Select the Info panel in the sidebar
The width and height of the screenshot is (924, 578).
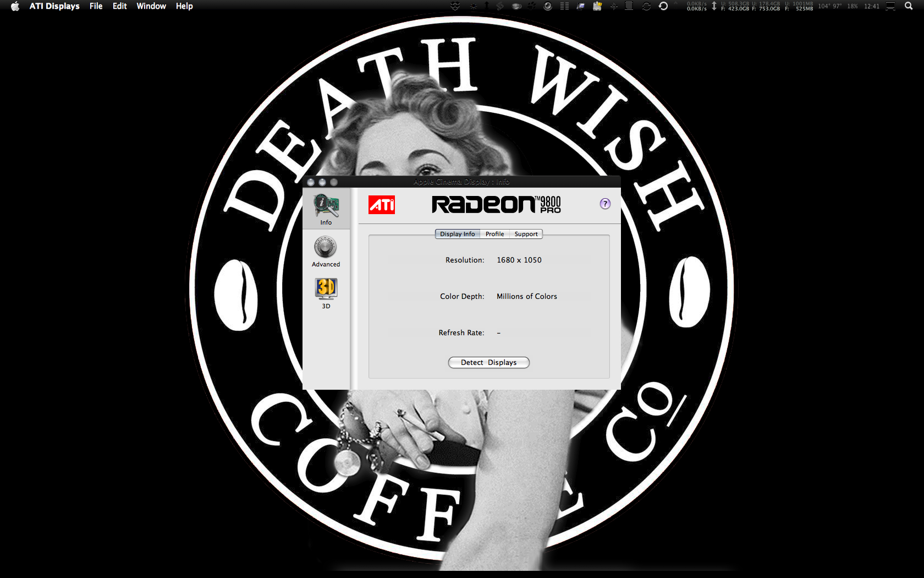tap(326, 209)
